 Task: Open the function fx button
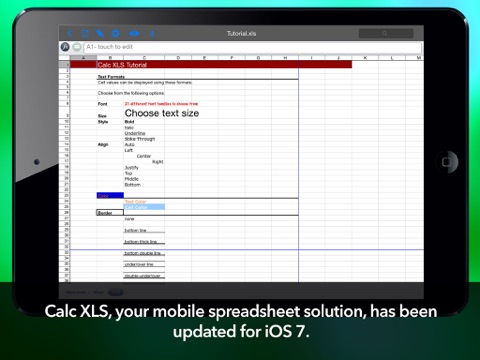tap(65, 47)
